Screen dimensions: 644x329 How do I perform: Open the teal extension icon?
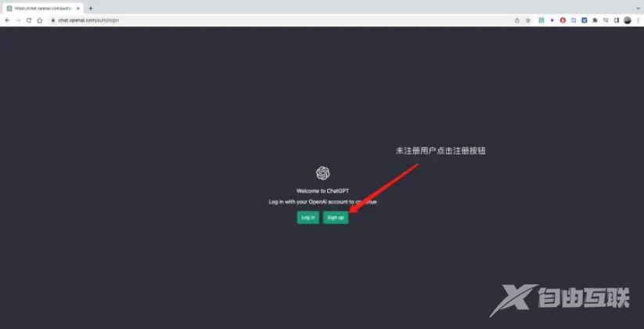[x=541, y=20]
